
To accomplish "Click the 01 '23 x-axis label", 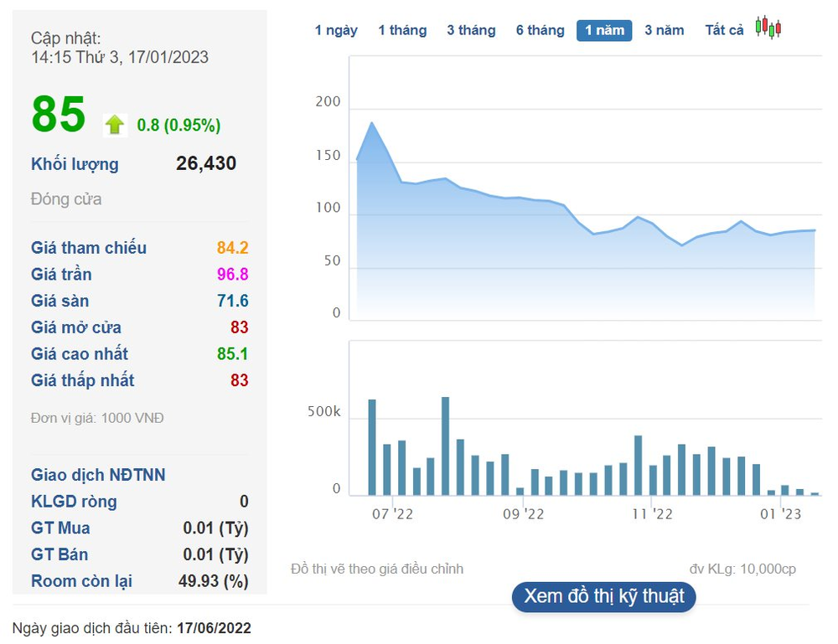I will pos(781,514).
